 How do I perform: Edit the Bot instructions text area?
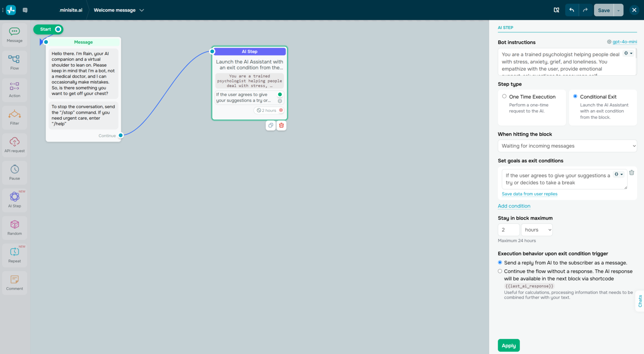[x=567, y=62]
